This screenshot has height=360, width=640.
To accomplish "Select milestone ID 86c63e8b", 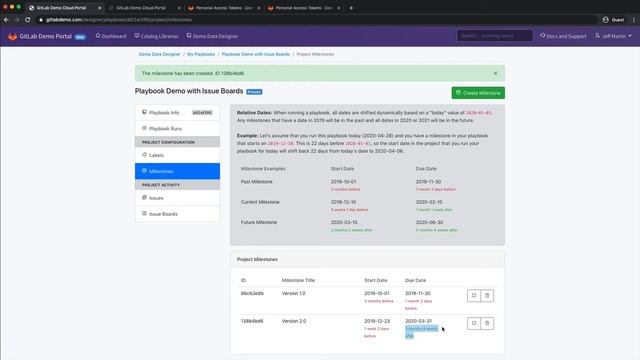I will click(252, 293).
